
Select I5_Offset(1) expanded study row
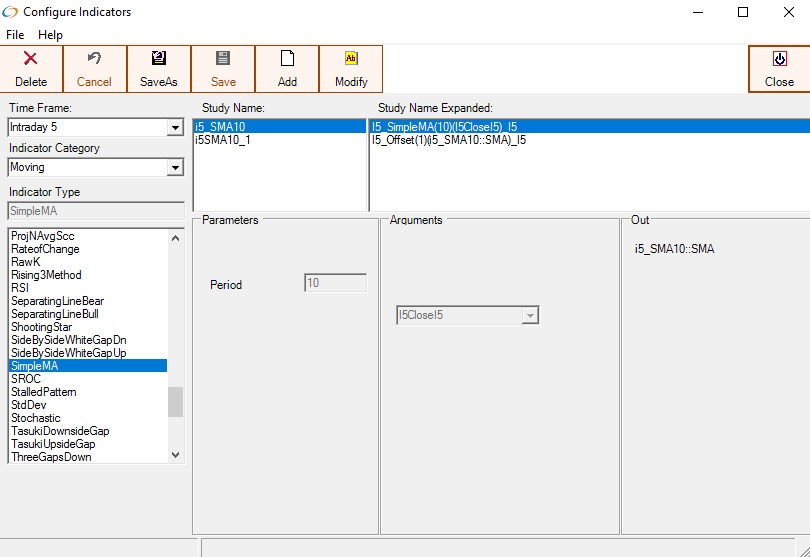click(x=449, y=140)
